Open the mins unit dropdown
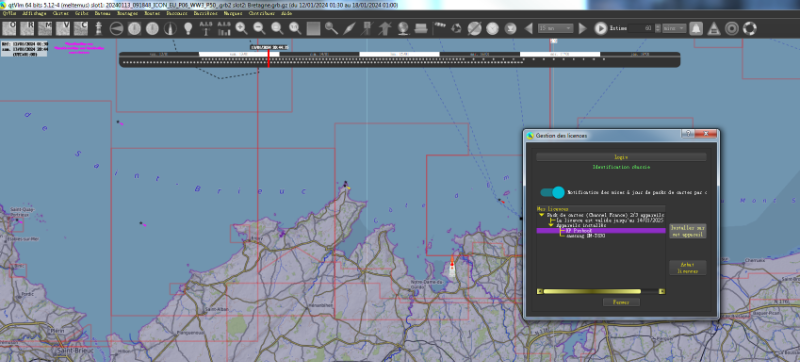800x362 pixels. (x=674, y=28)
